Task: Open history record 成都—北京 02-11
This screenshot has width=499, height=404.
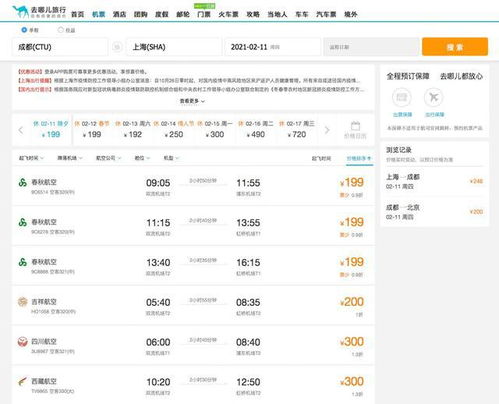Action: pyautogui.click(x=434, y=212)
